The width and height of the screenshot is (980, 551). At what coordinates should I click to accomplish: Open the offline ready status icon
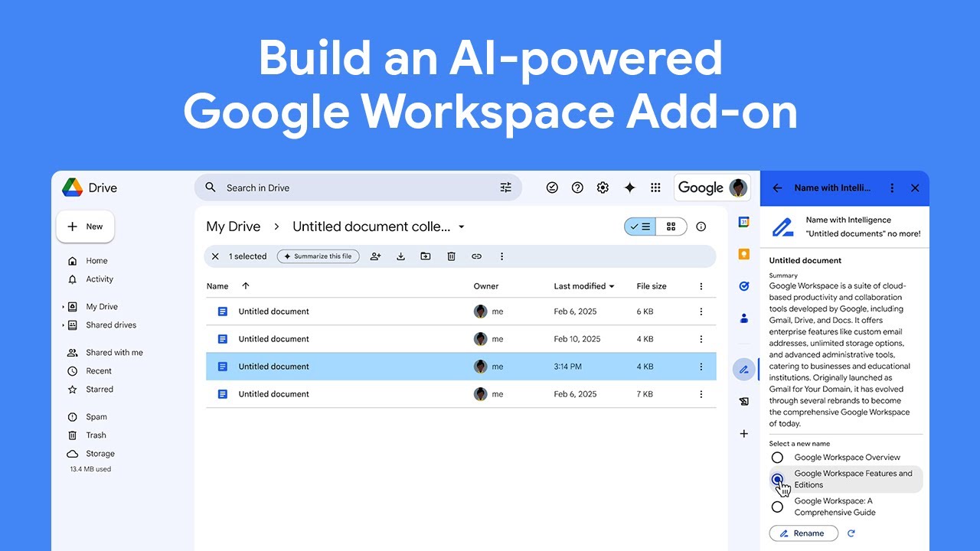[x=552, y=187]
